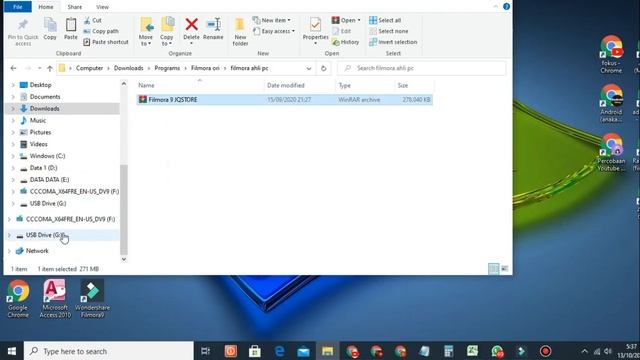The image size is (640, 360).
Task: Click the Type here to search taskbar box
Action: pyautogui.click(x=109, y=351)
